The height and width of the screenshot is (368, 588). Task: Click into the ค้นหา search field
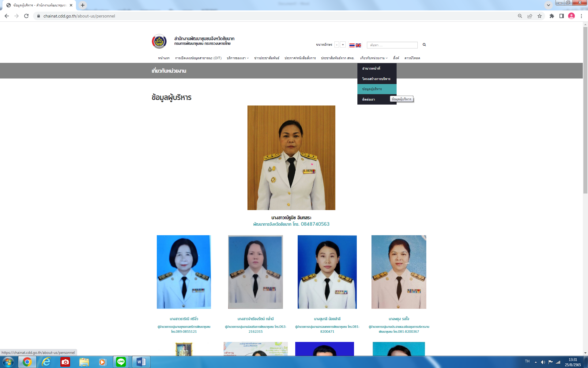click(392, 45)
